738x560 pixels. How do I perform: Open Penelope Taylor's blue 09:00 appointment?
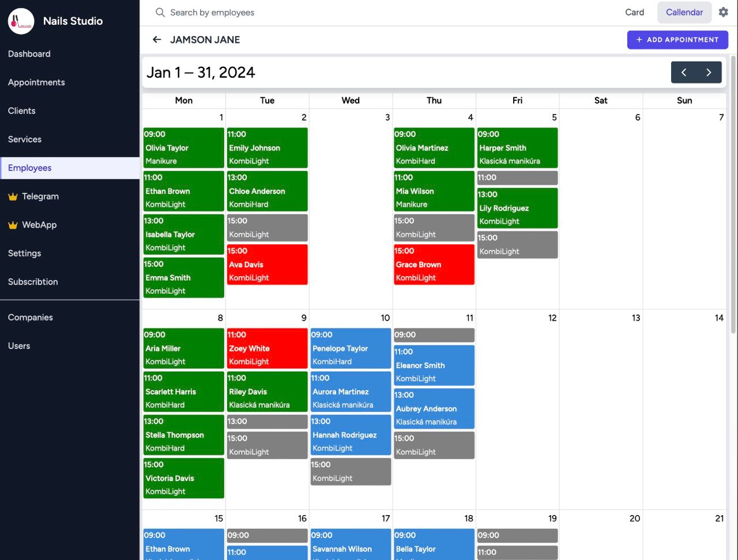(x=351, y=349)
